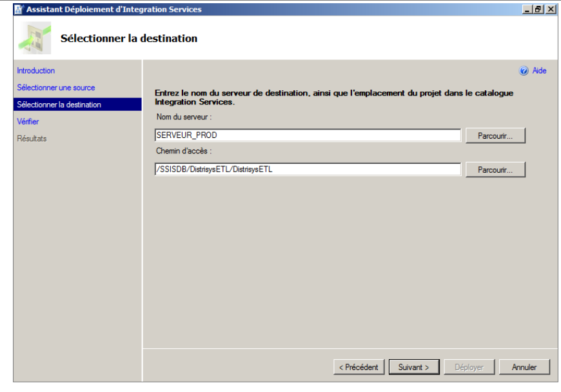
Task: Jump to the Vérifier step
Action: 28,121
